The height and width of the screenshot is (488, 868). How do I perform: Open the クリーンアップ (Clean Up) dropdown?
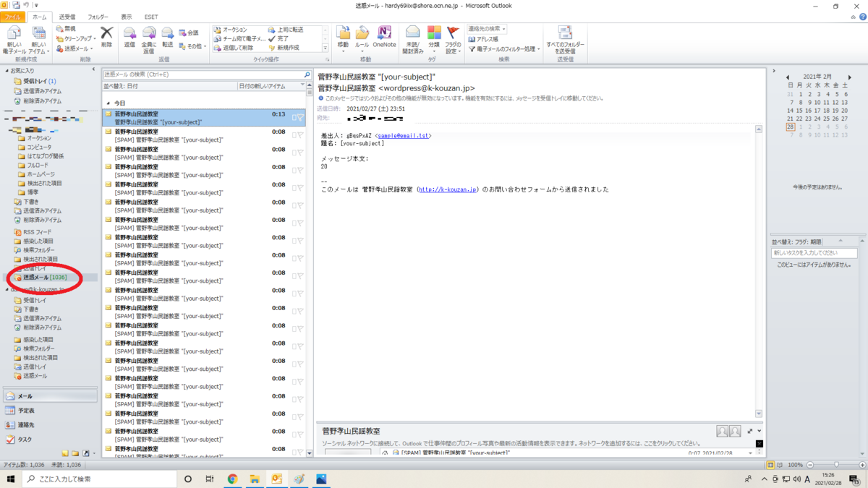click(75, 38)
